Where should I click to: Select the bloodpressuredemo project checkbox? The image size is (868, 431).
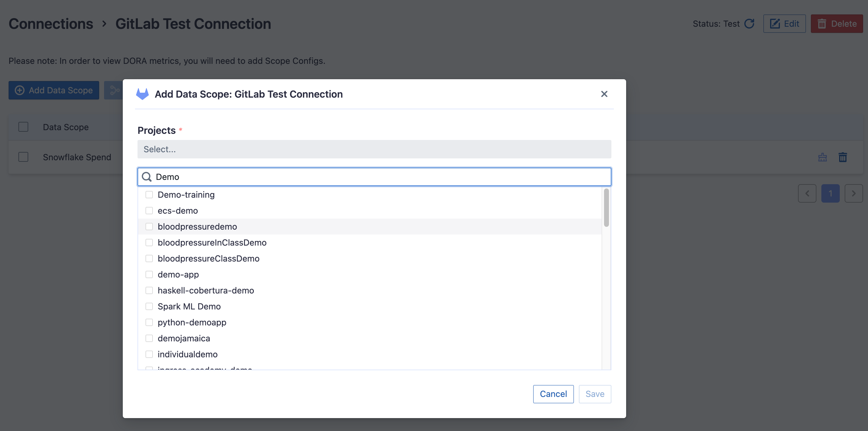149,227
